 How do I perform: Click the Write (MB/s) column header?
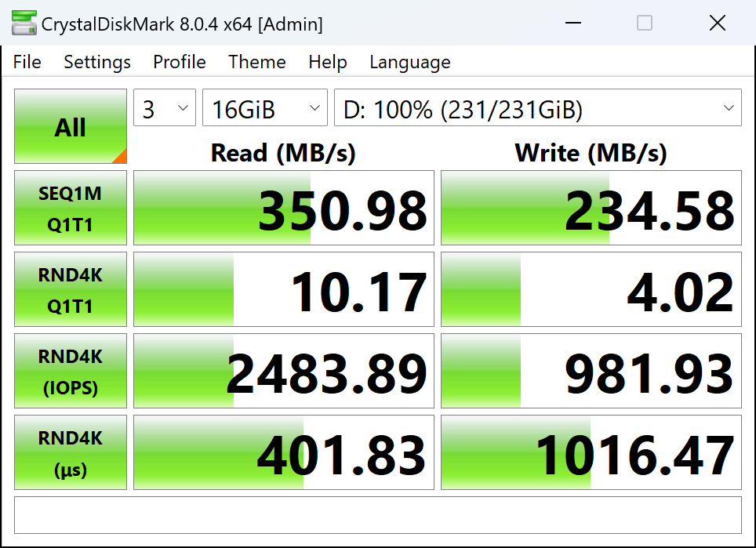pyautogui.click(x=591, y=153)
